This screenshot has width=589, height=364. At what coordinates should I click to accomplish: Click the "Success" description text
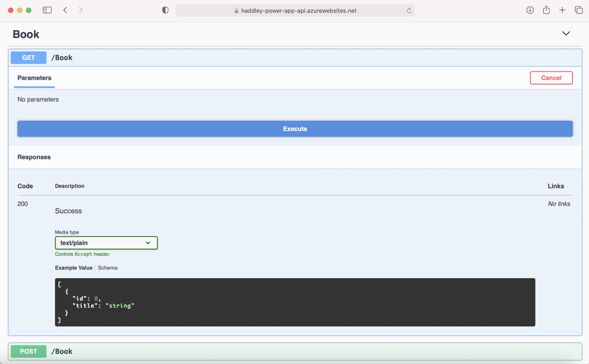68,211
